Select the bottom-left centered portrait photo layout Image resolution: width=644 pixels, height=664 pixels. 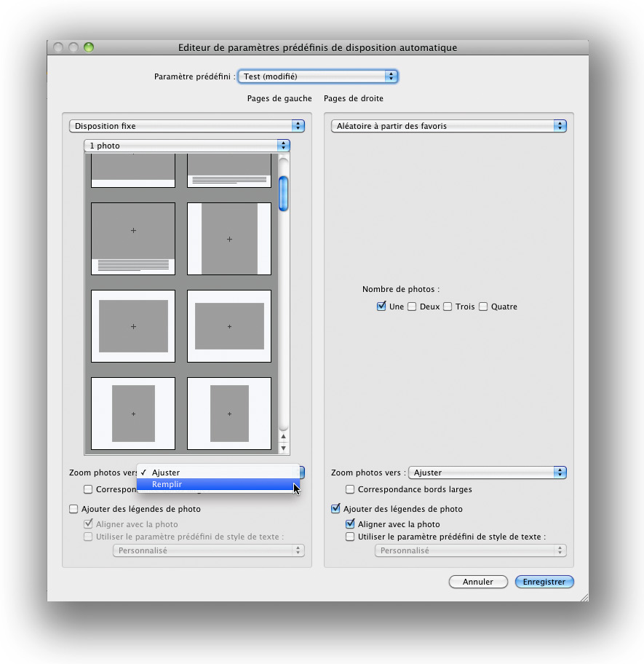point(133,414)
